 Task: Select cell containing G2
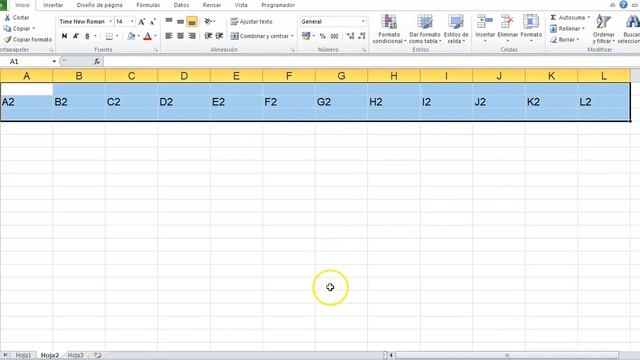coord(341,102)
